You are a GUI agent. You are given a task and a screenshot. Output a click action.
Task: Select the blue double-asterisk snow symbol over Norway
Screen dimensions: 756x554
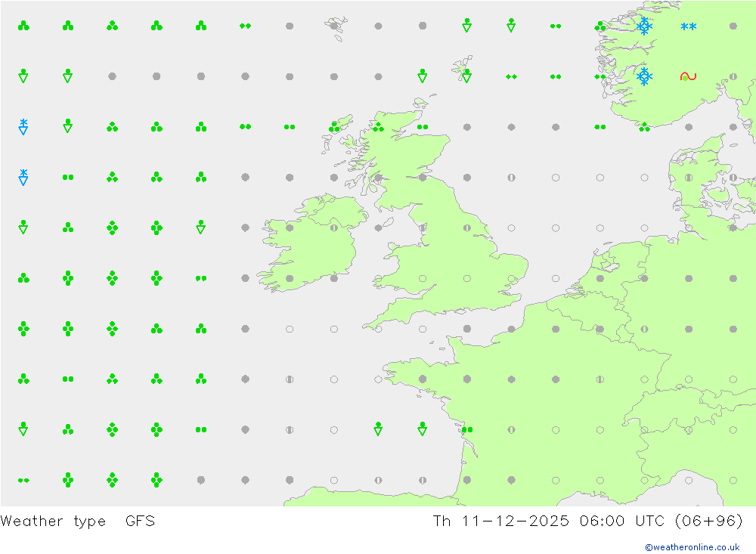click(688, 26)
